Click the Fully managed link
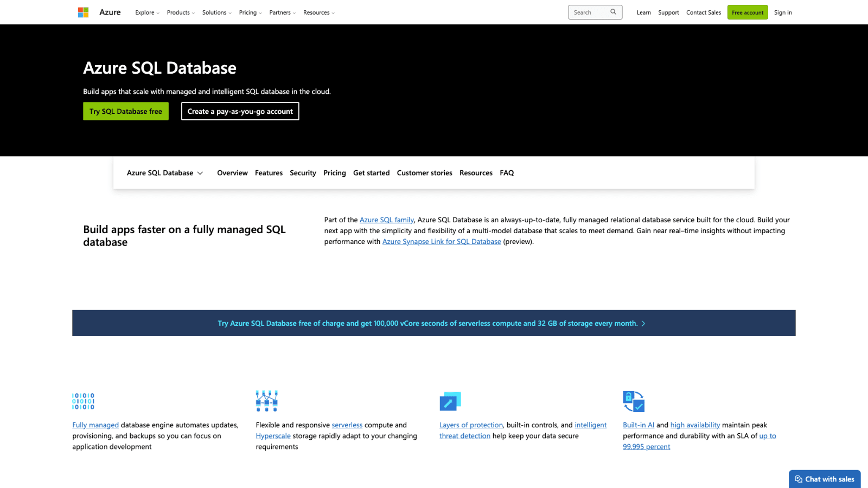 click(x=95, y=425)
